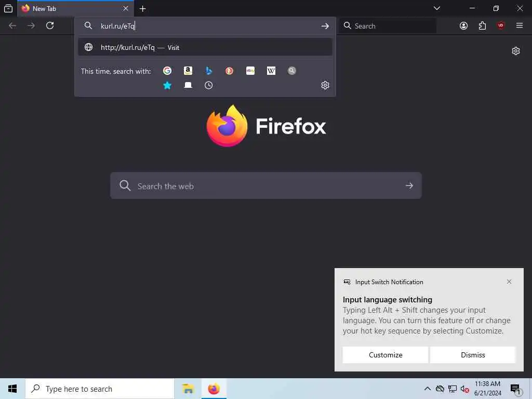Visit http://kurl.ru/eTq suggestion
The image size is (532, 399).
205,47
